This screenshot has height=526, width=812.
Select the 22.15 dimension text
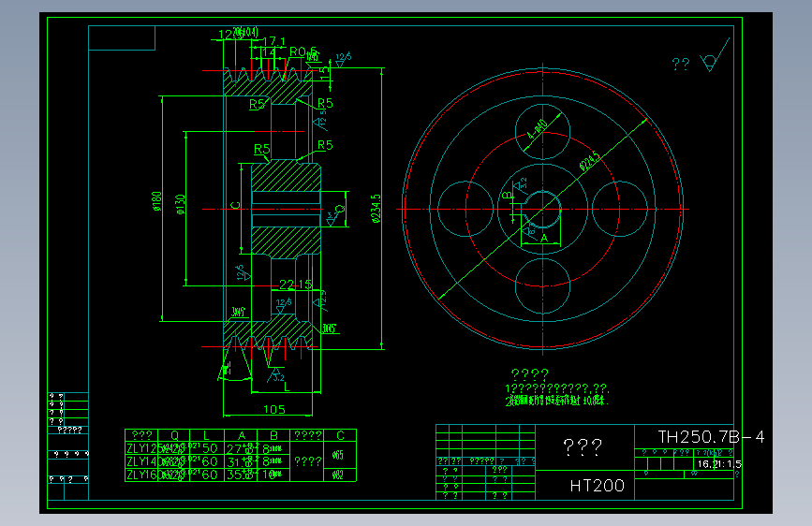[296, 285]
